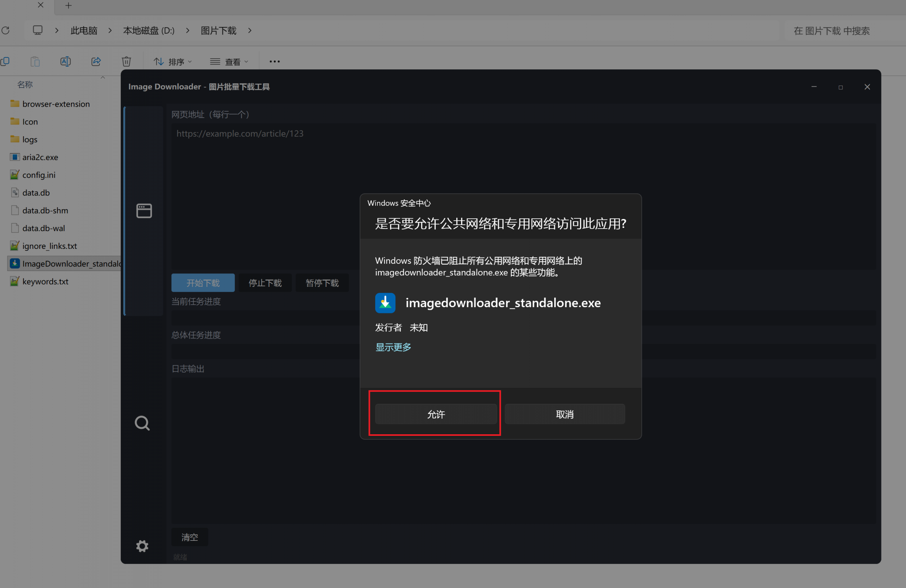Screen dimensions: 906x588
Task: Maximize the Image Downloader window
Action: point(841,87)
